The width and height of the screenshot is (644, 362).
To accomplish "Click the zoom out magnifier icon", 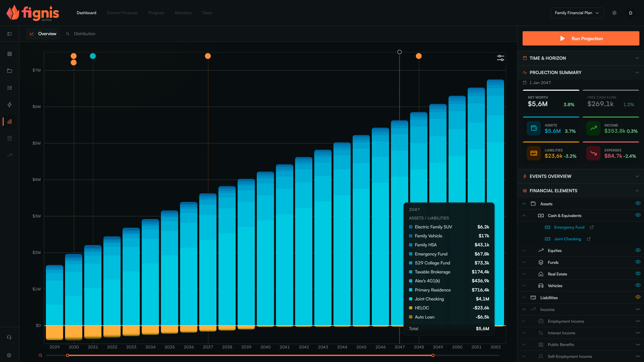I will (x=41, y=355).
